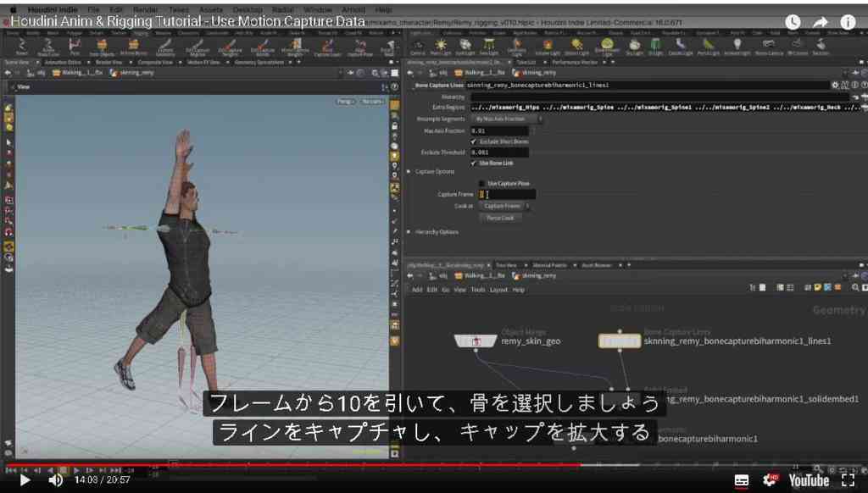The height and width of the screenshot is (493, 868).
Task: Switch to the Geometry Spreadsheet tab
Action: click(x=259, y=63)
